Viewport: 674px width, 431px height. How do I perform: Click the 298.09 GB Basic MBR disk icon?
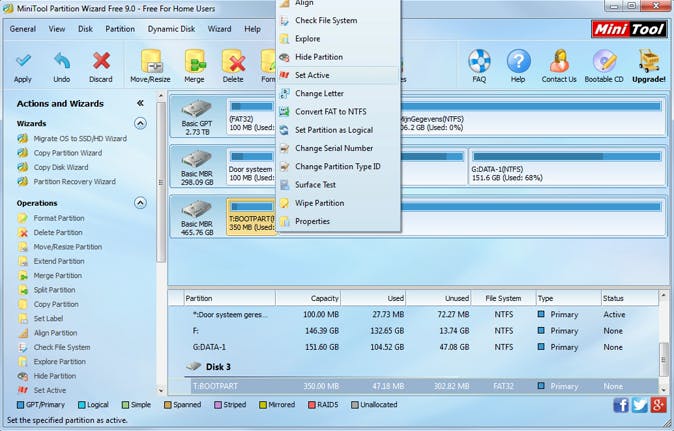(x=196, y=159)
